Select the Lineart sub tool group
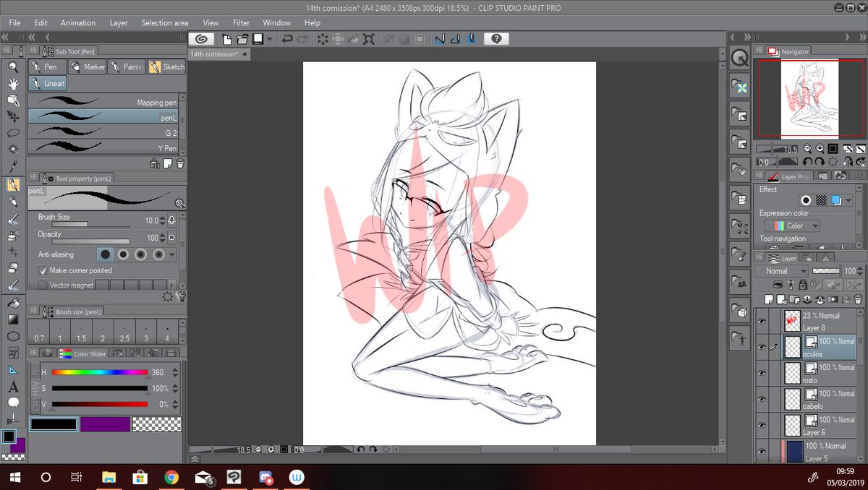Screen dimensions: 868x490 click(49, 84)
